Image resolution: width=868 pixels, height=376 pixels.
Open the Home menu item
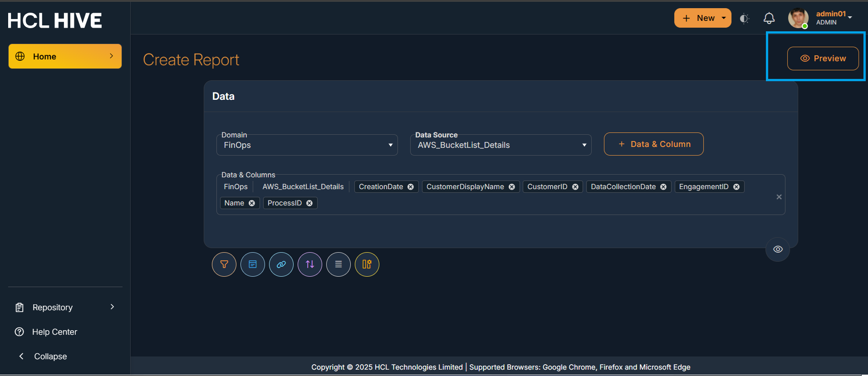(x=65, y=56)
